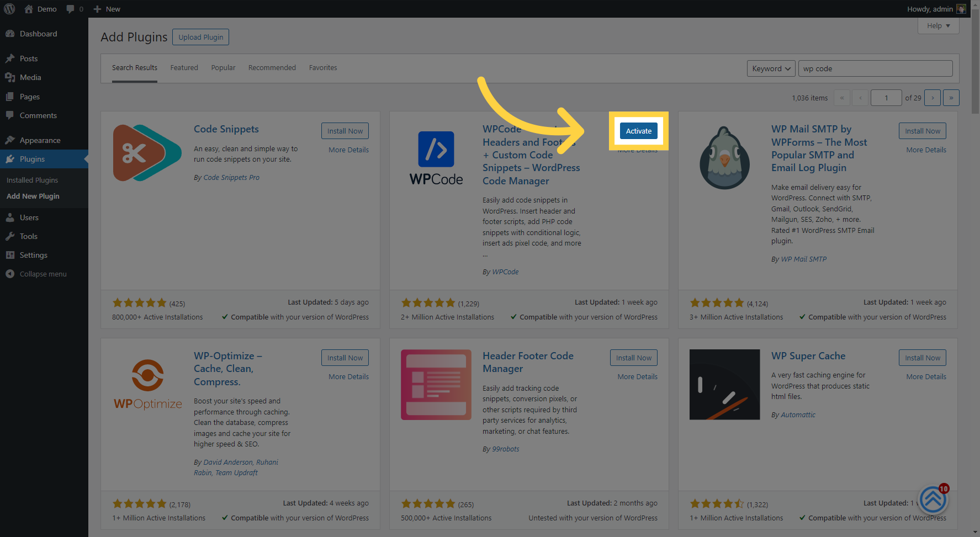Open the WP Mail SMTP plugin title
Screen dimensions: 980x537
(x=819, y=148)
